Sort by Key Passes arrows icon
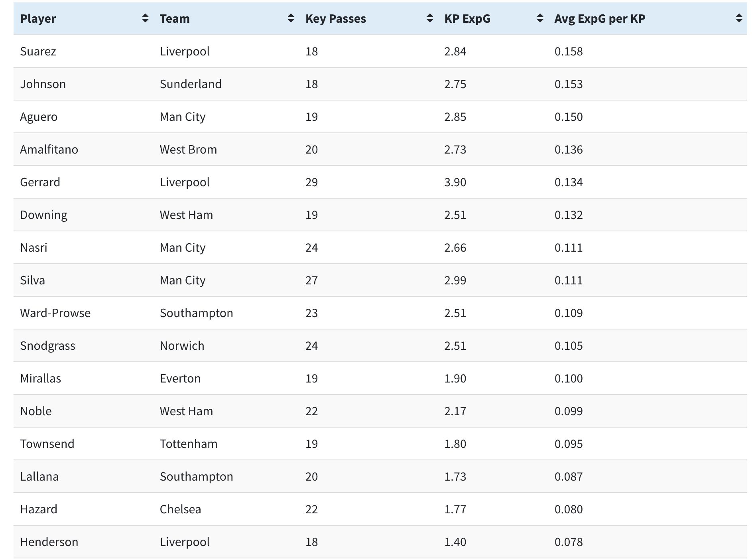Image resolution: width=752 pixels, height=560 pixels. click(x=429, y=18)
